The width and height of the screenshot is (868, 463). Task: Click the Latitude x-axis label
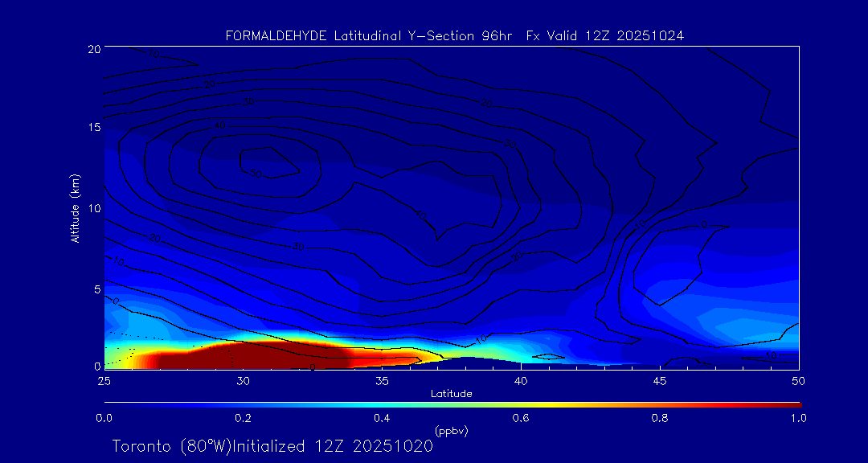tap(451, 394)
